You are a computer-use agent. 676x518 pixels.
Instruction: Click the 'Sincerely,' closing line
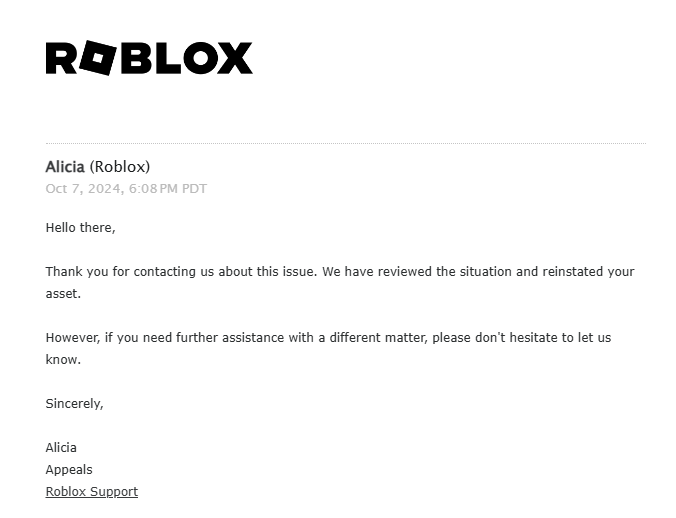(75, 404)
